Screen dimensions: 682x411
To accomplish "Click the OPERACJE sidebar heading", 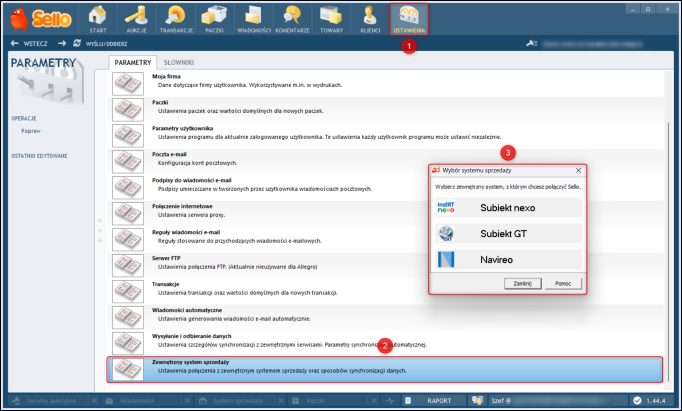I will coord(24,118).
